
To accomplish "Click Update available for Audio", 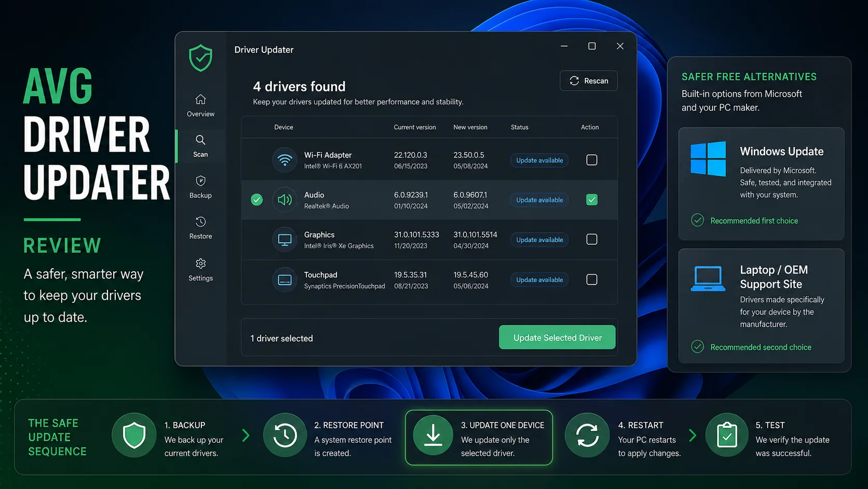I will pyautogui.click(x=539, y=200).
